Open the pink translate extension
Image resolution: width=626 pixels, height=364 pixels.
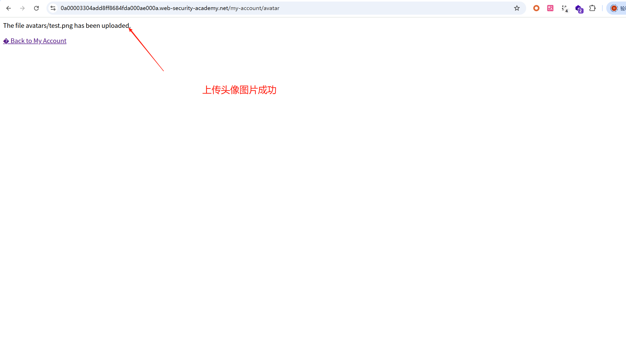(x=550, y=8)
